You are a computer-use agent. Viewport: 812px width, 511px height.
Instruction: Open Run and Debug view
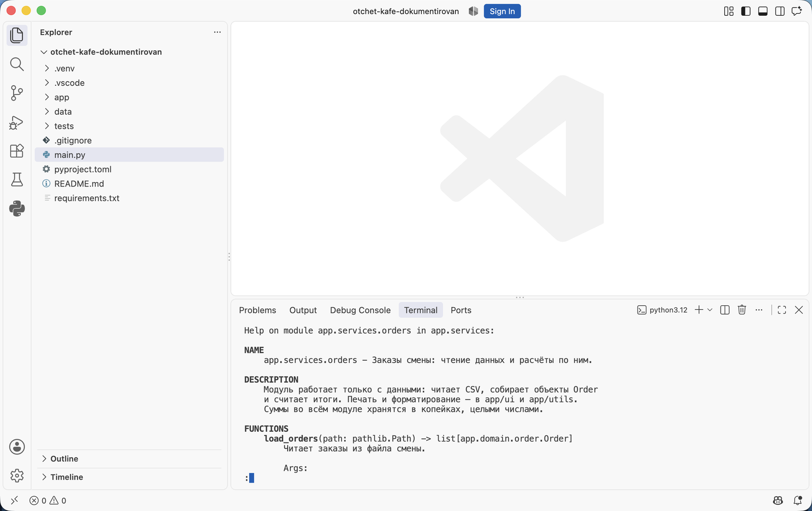coord(17,122)
